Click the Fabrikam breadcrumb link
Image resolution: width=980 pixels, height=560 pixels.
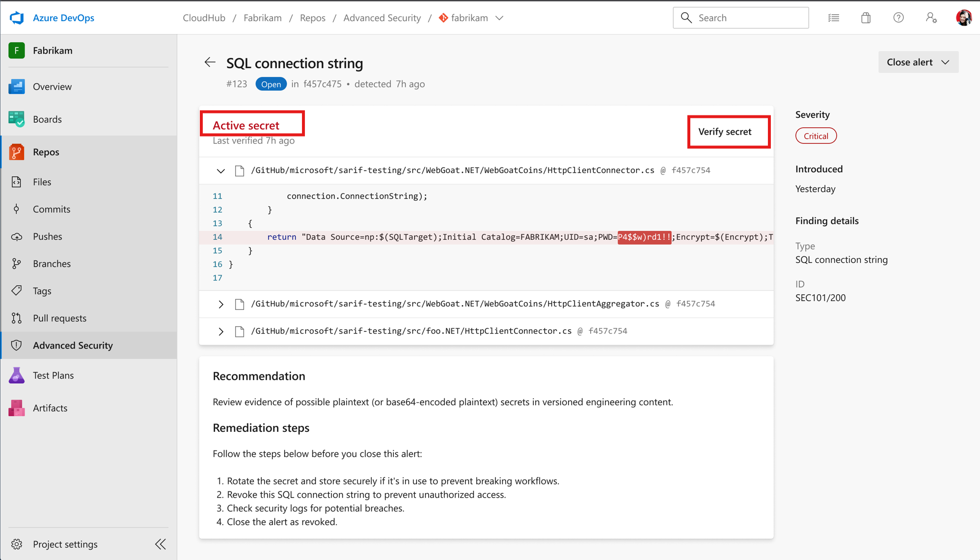tap(263, 18)
